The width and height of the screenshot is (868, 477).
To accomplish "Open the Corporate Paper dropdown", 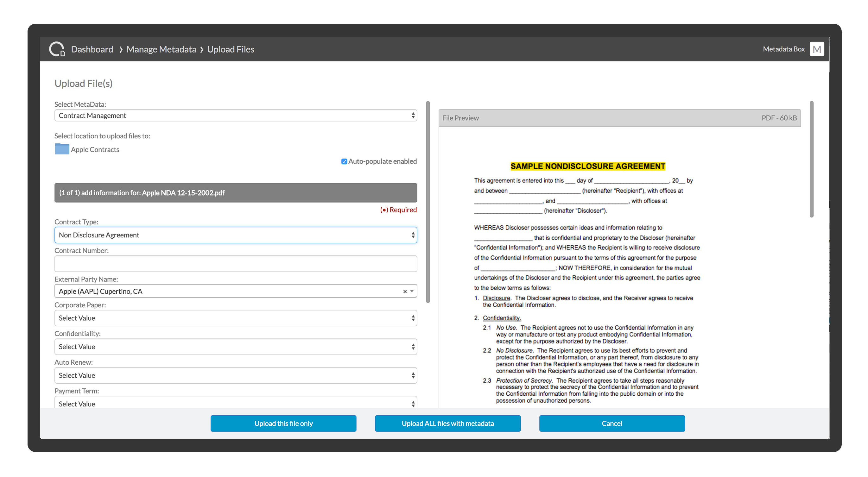I will [236, 318].
